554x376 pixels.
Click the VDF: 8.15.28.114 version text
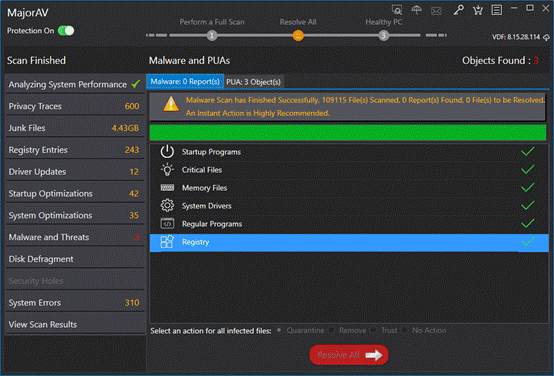[516, 37]
